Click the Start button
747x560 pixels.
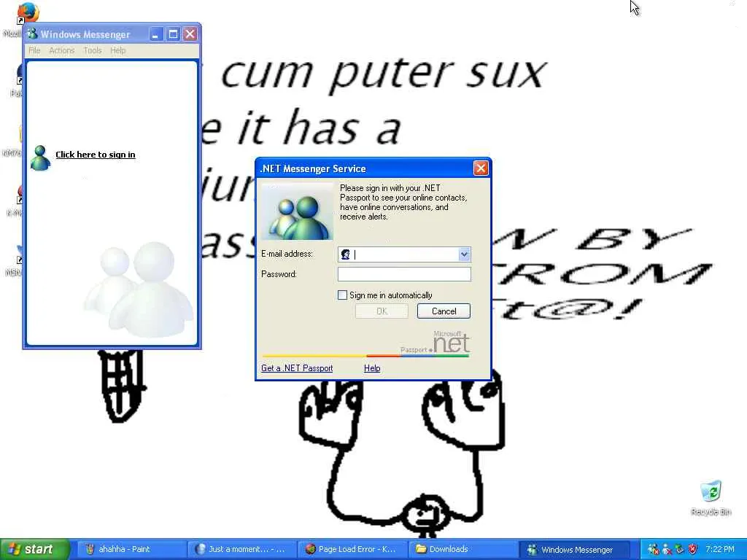[x=34, y=549]
